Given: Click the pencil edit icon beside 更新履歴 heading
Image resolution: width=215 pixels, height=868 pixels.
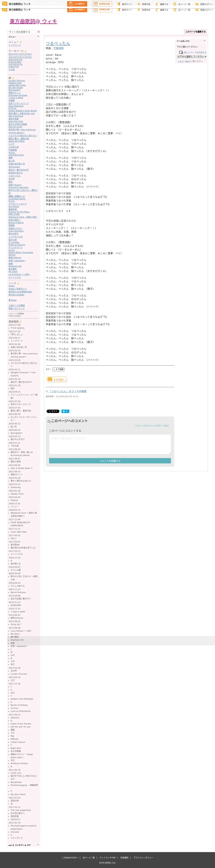Looking at the screenshot, I should [x=21, y=322].
